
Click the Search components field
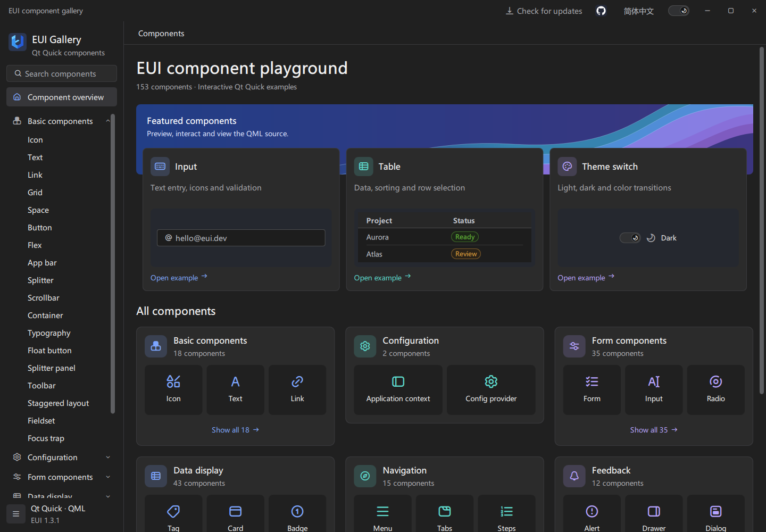(x=62, y=73)
